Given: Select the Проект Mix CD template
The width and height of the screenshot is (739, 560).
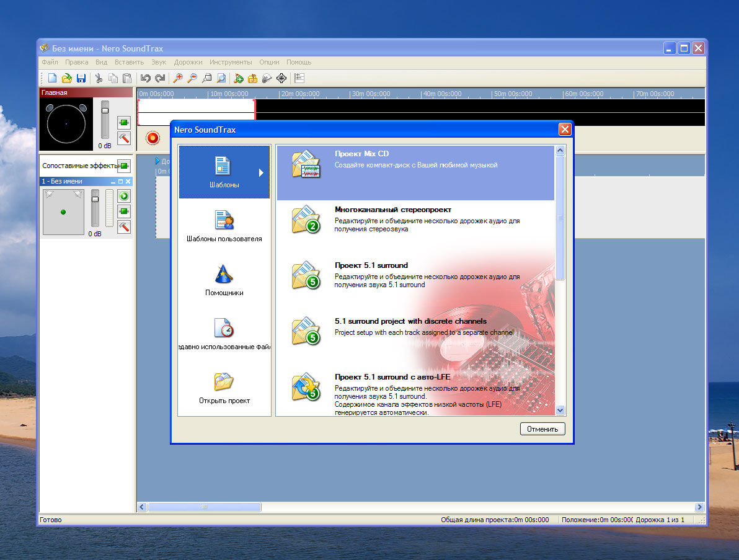Looking at the screenshot, I should (415, 172).
